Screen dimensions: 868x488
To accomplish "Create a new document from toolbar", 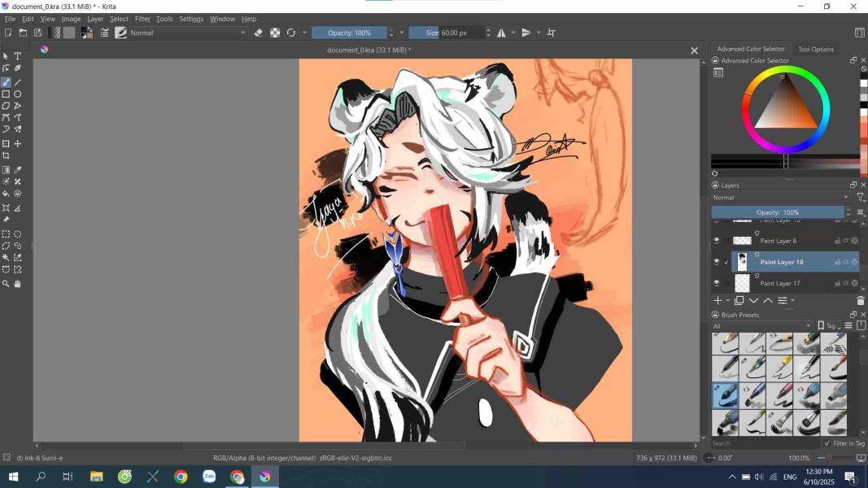I will pos(8,33).
